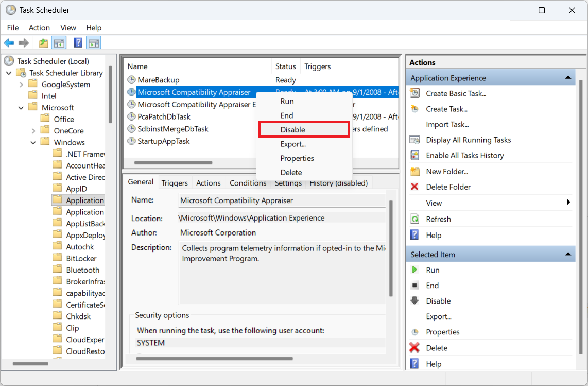Click the red Delete Folder icon
588x386 pixels.
[x=414, y=187]
